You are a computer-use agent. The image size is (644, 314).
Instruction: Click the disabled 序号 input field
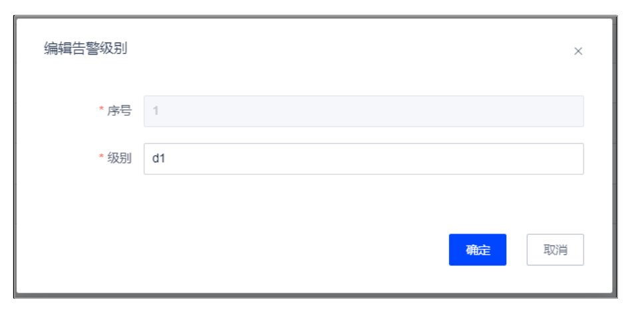(x=363, y=111)
